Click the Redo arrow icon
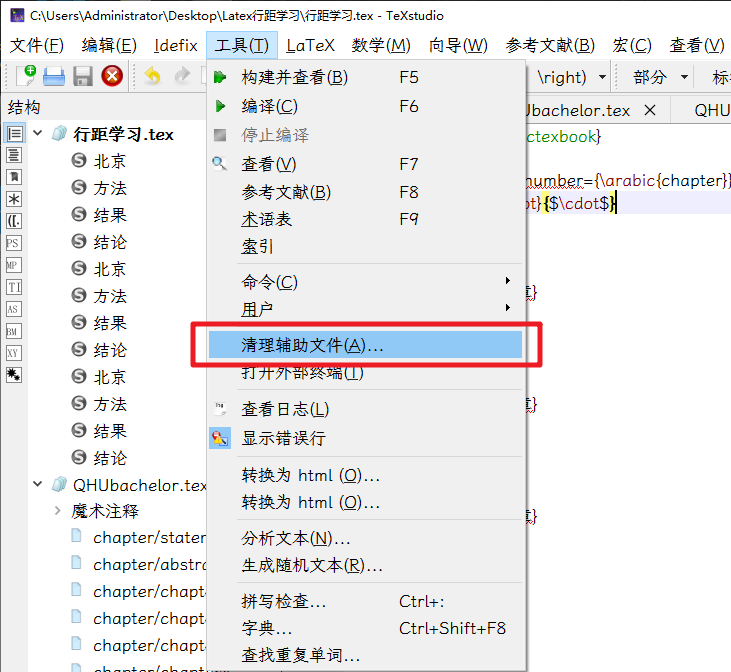The width and height of the screenshot is (731, 672). click(182, 76)
